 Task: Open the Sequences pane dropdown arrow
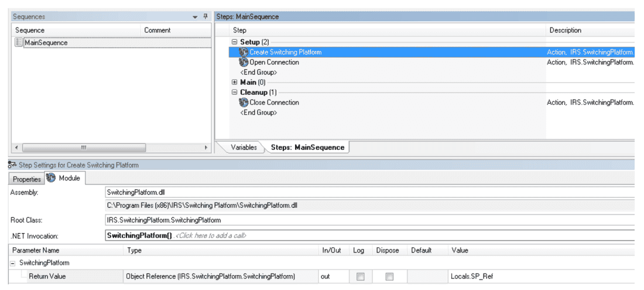(x=195, y=17)
